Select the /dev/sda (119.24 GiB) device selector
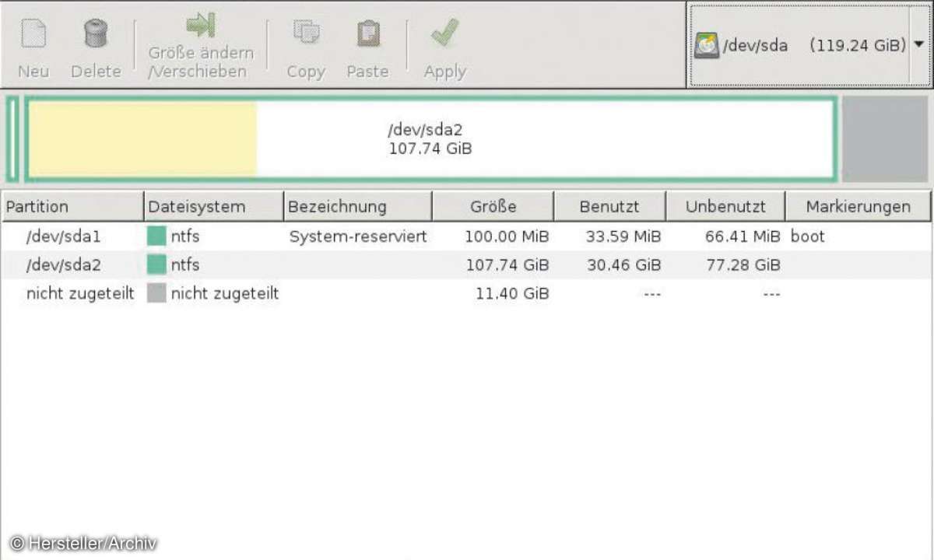Viewport: 934px width, 560px height. coord(809,44)
